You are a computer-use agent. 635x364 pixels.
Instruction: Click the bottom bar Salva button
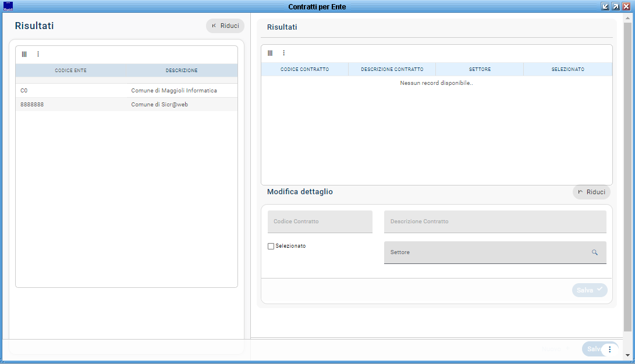[594, 349]
